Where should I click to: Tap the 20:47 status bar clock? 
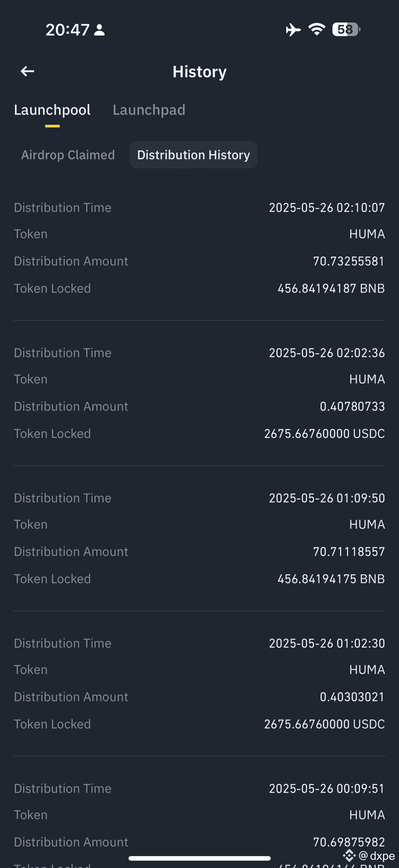point(67,30)
